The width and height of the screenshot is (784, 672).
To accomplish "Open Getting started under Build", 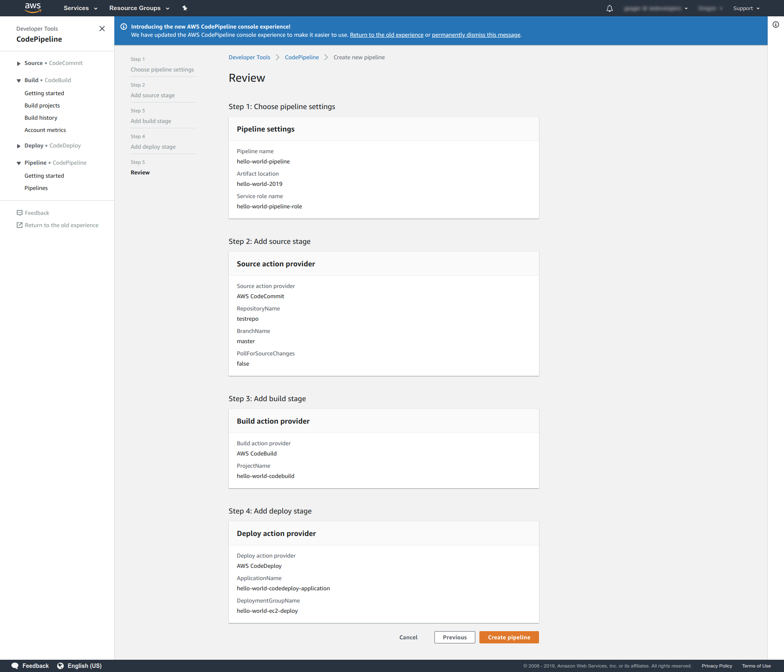I will coord(44,93).
